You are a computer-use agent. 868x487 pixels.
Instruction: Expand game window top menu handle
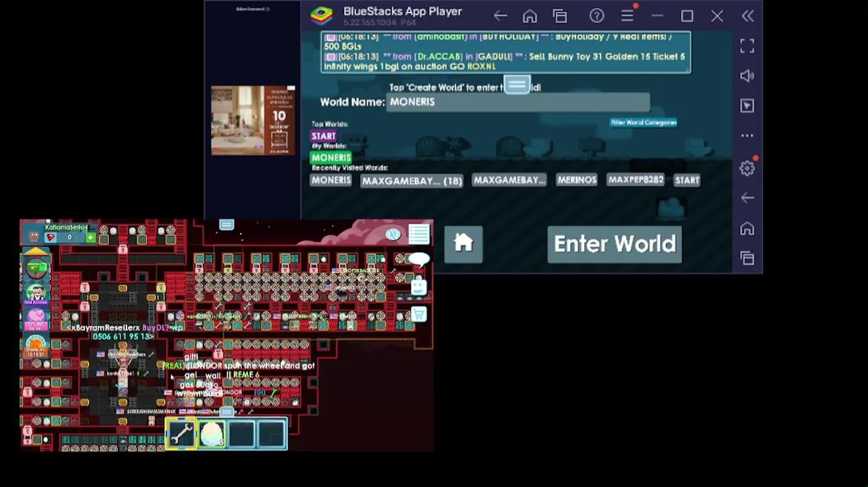coord(226,225)
